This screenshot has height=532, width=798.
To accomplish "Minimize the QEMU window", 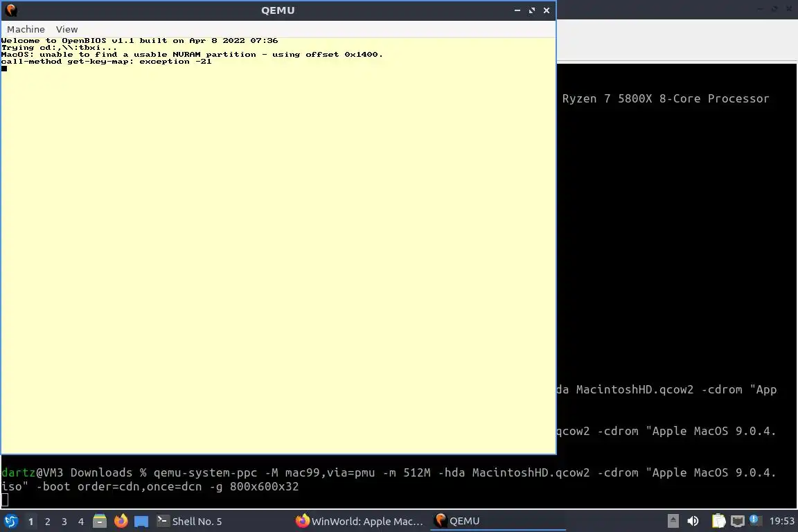I will pyautogui.click(x=517, y=10).
